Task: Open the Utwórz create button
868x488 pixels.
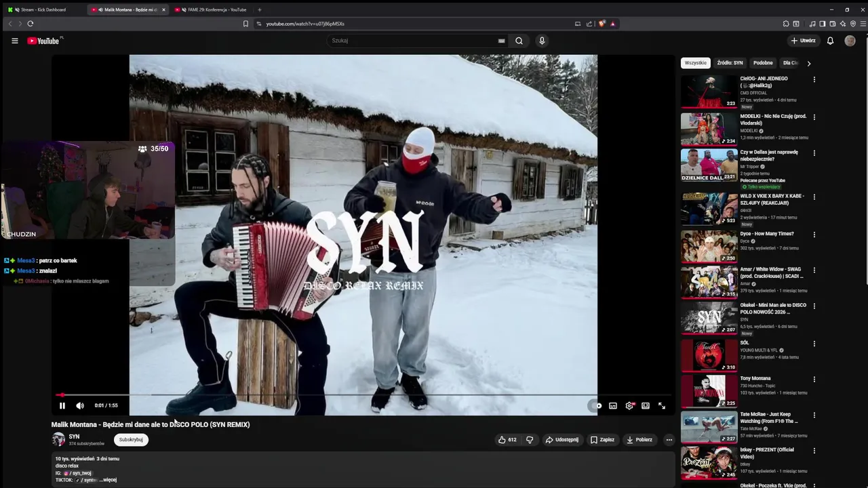Action: pyautogui.click(x=803, y=41)
